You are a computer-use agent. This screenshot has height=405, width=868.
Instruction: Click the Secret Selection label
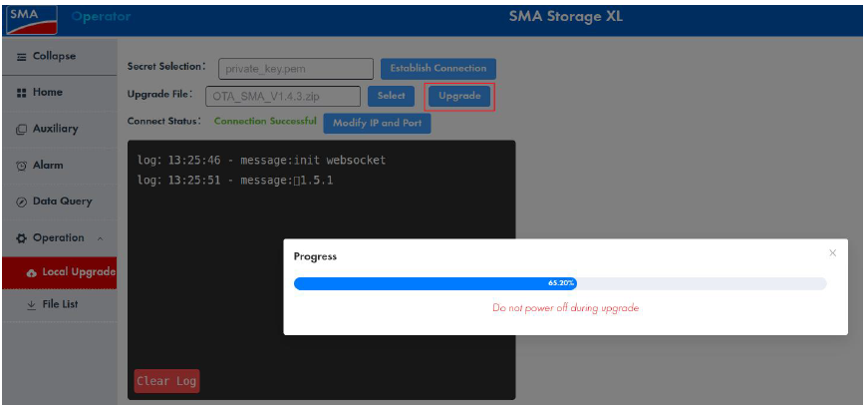click(x=166, y=67)
